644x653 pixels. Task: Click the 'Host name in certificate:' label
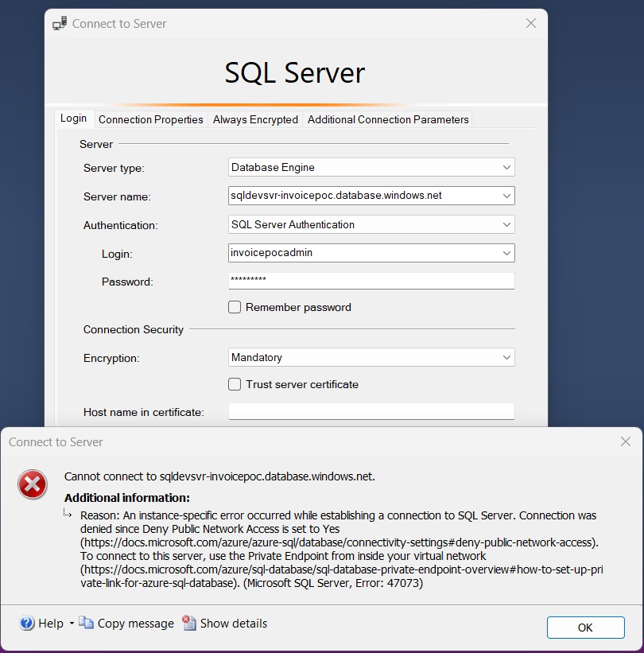tap(144, 412)
